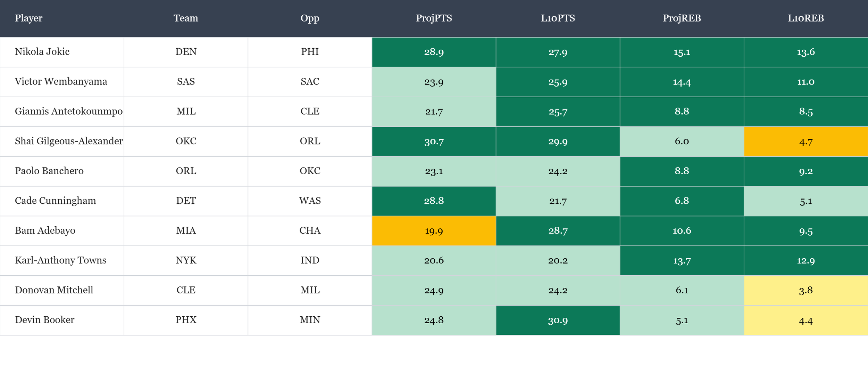Click the Player column header
The width and height of the screenshot is (868, 365).
[28, 18]
